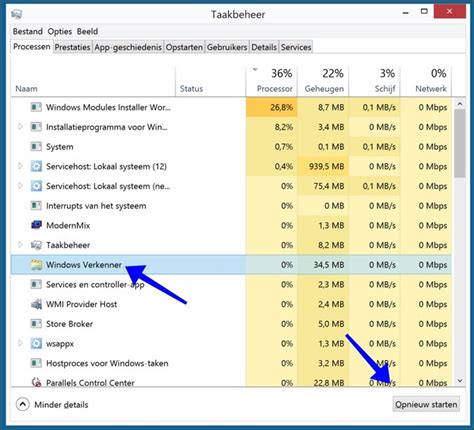474x430 pixels.
Task: Sort by the Geheugen column header
Action: coord(323,81)
